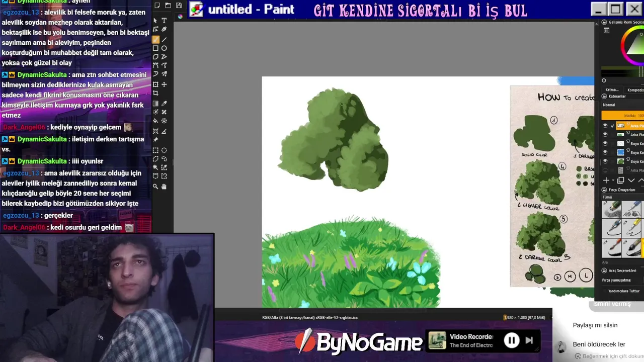Pick the Color Sampler eyedropper tool
Screen dimensions: 644x362
[164, 104]
